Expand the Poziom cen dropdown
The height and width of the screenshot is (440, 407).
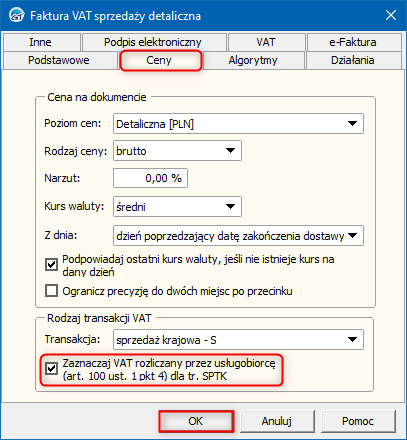(x=238, y=124)
